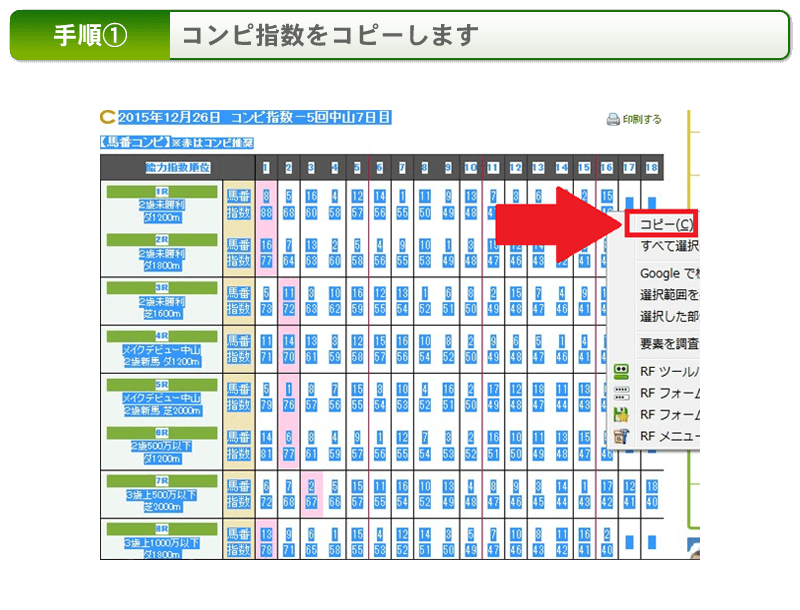
Task: Select コピー(C) in the context menu
Action: pos(665,224)
